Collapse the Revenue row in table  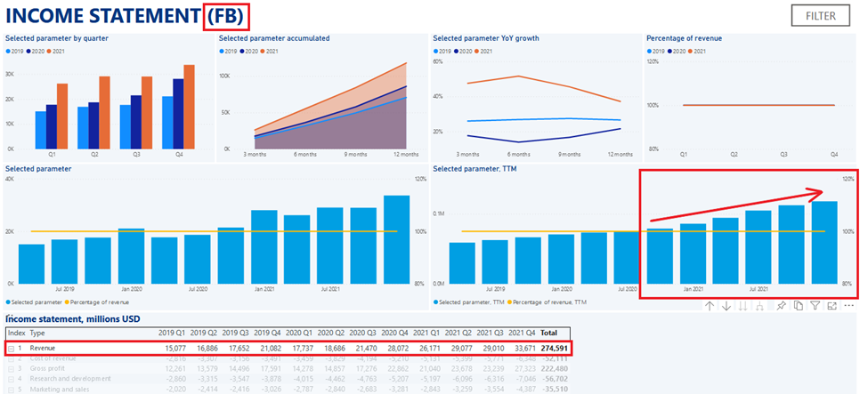tap(11, 347)
